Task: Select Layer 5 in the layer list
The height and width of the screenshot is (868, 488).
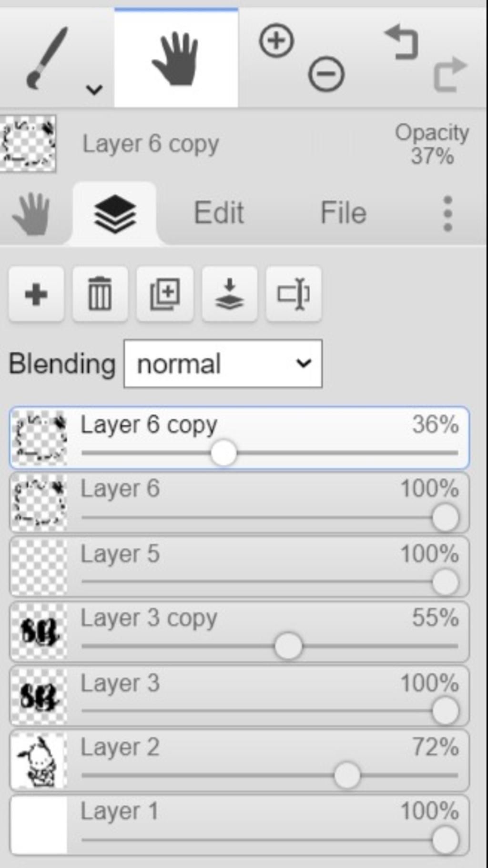Action: (x=239, y=567)
